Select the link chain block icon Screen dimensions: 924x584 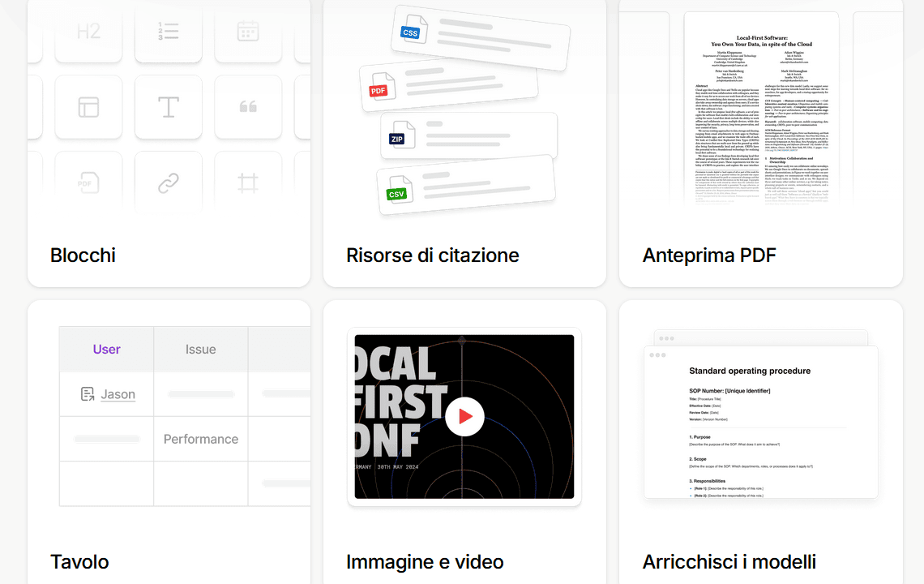coord(168,182)
